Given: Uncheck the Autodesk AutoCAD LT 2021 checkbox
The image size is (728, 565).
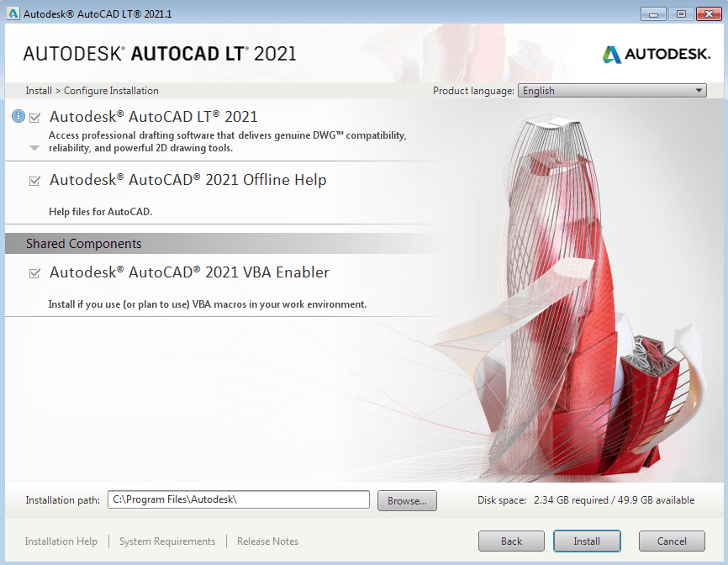Looking at the screenshot, I should point(34,118).
